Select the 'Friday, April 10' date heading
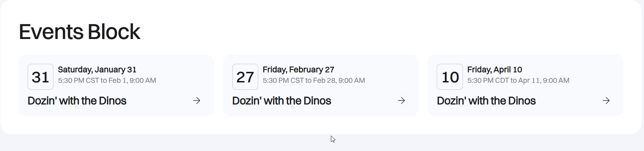644x151 pixels. (495, 70)
